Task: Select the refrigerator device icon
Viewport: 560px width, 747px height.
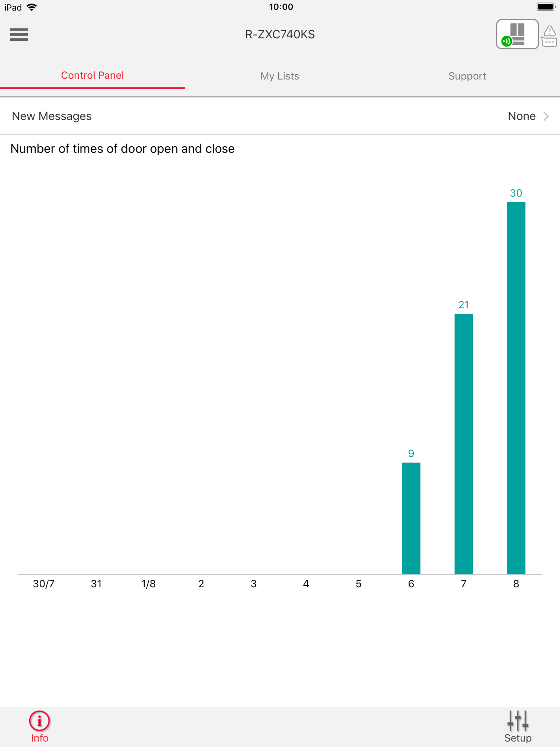Action: 517,34
